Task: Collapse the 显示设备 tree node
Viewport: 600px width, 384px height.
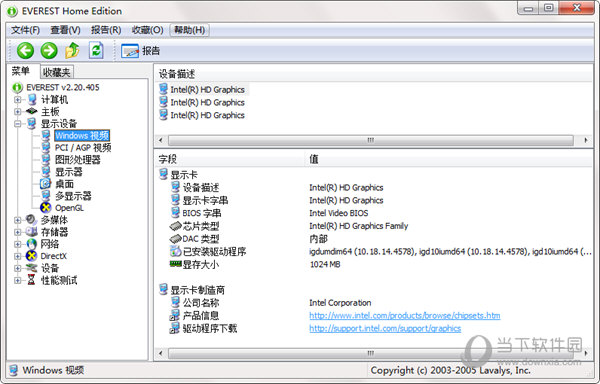Action: point(18,124)
